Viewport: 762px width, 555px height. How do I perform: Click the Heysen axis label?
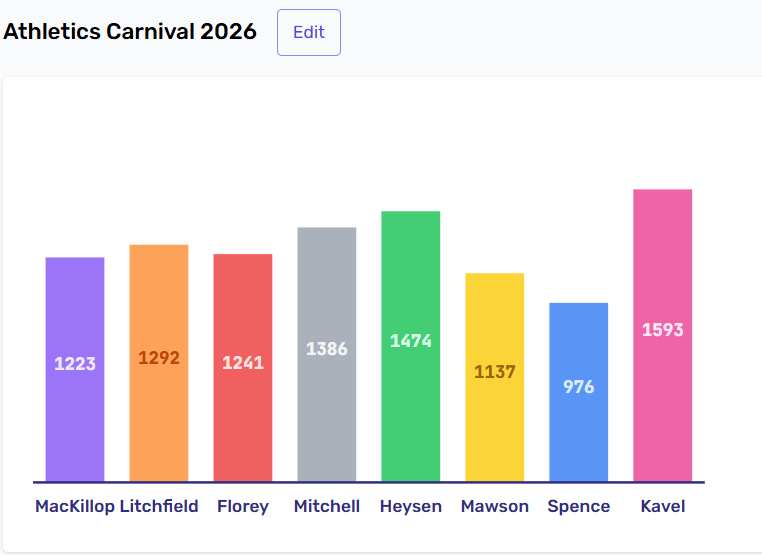[x=411, y=506]
